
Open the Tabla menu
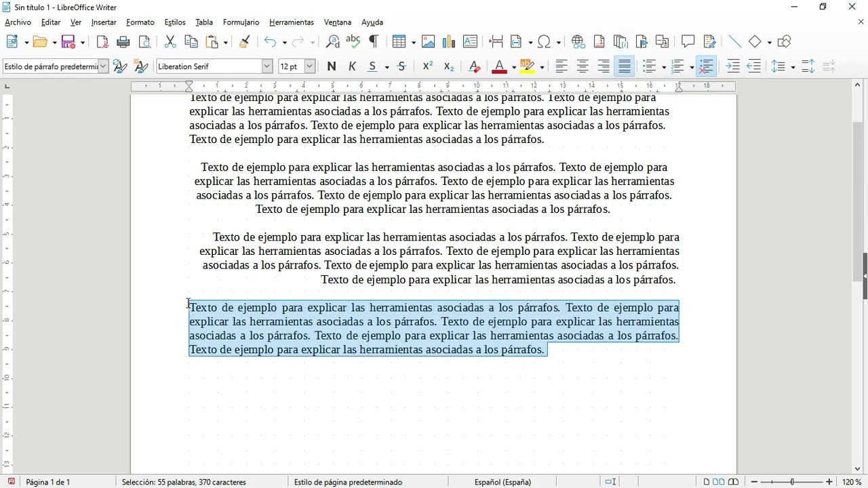[x=204, y=22]
